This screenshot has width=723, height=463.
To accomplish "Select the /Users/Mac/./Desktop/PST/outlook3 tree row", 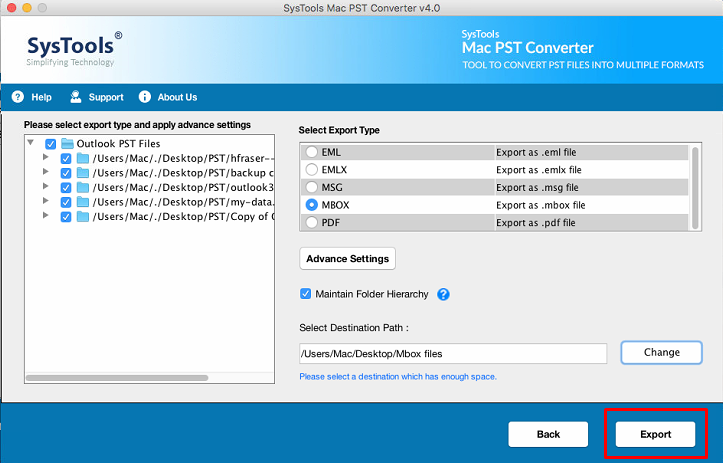I will point(183,188).
